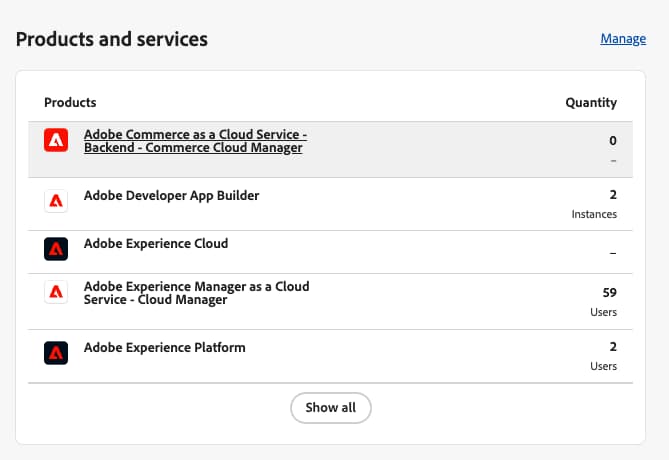The image size is (669, 460).
Task: Click the Products and services heading
Action: (x=112, y=39)
